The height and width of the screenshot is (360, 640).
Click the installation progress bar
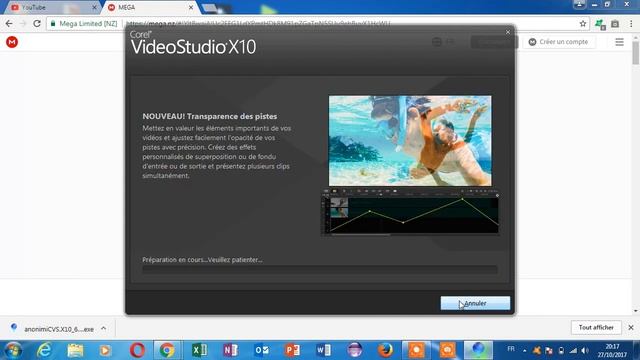click(320, 269)
